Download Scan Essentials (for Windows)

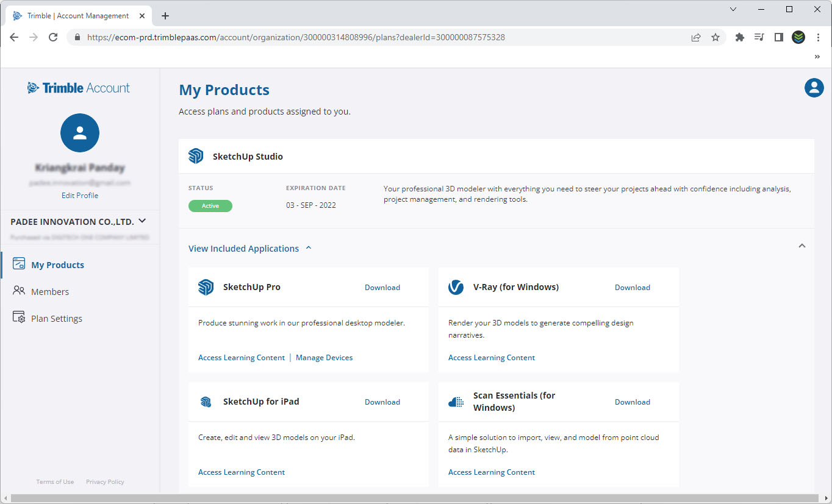tap(633, 402)
